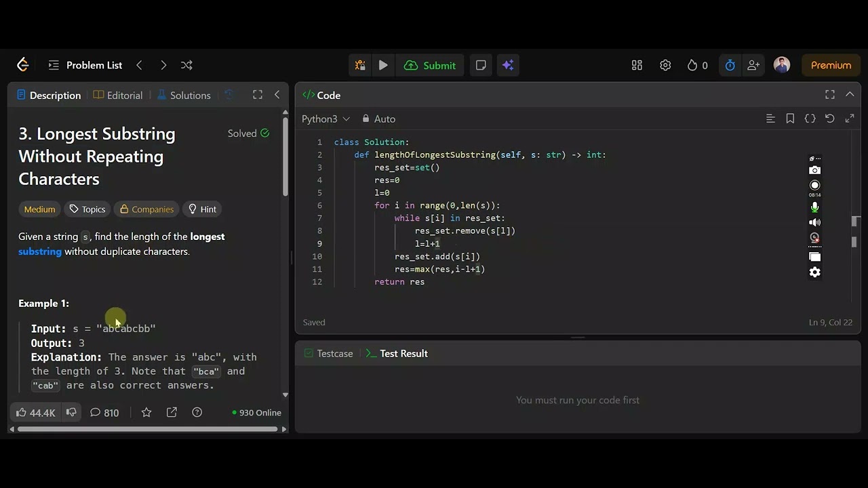Image resolution: width=868 pixels, height=488 pixels.
Task: Bookmark the code with bookmark icon
Action: (x=790, y=119)
